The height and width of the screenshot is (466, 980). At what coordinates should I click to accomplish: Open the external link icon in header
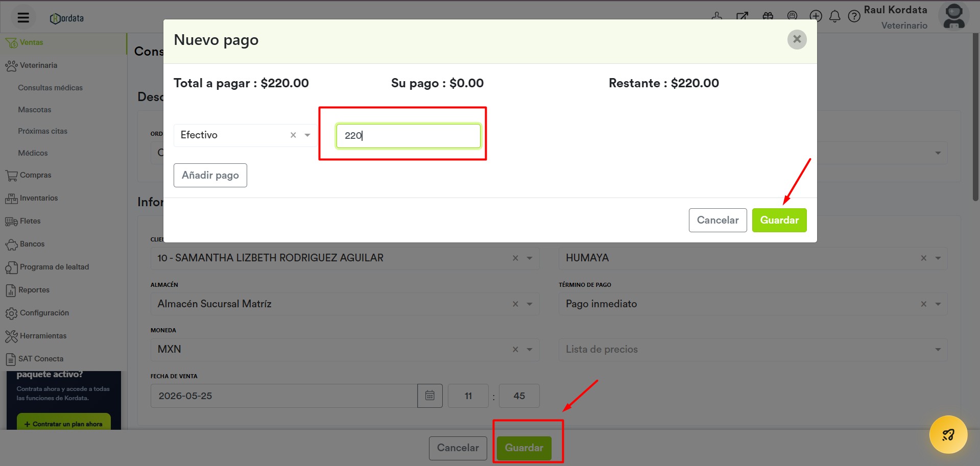[x=742, y=16]
